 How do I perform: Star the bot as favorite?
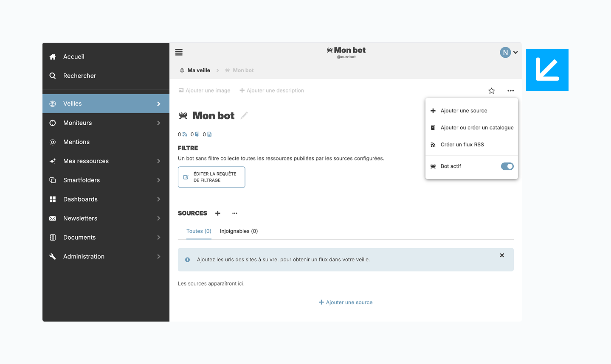491,91
